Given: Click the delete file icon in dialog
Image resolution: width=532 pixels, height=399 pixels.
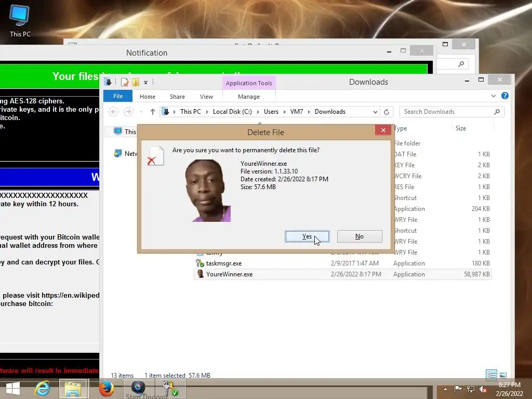Looking at the screenshot, I should 155,156.
